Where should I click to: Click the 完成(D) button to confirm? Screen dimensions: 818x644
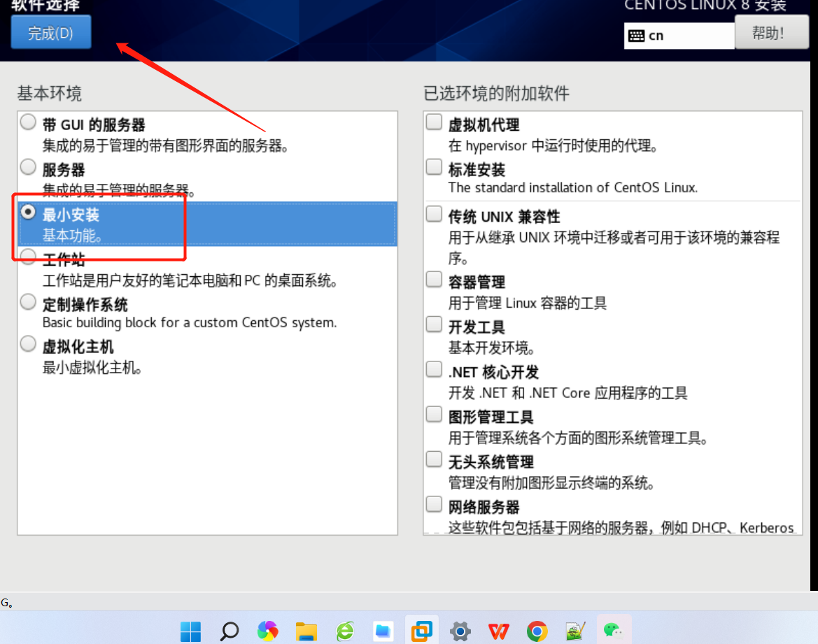coord(50,31)
